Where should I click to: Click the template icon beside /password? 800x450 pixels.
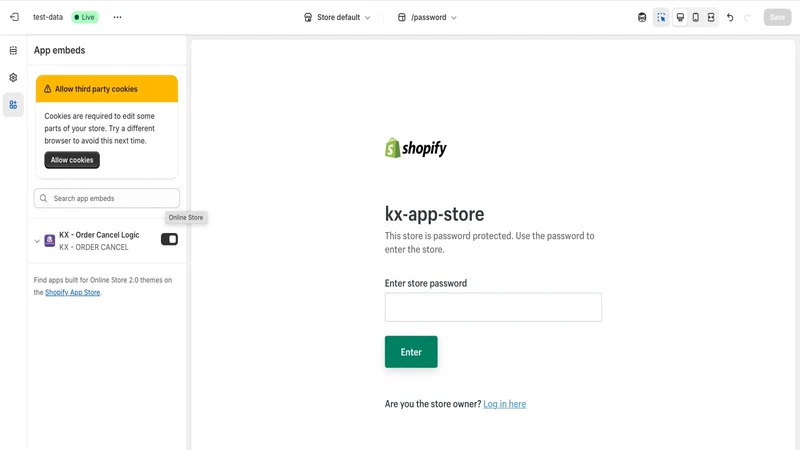[x=402, y=17]
